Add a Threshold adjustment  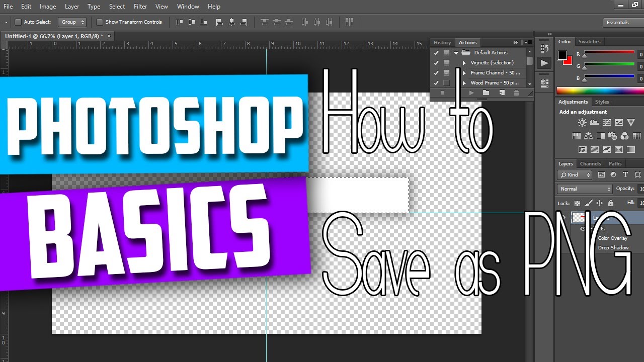tap(607, 149)
